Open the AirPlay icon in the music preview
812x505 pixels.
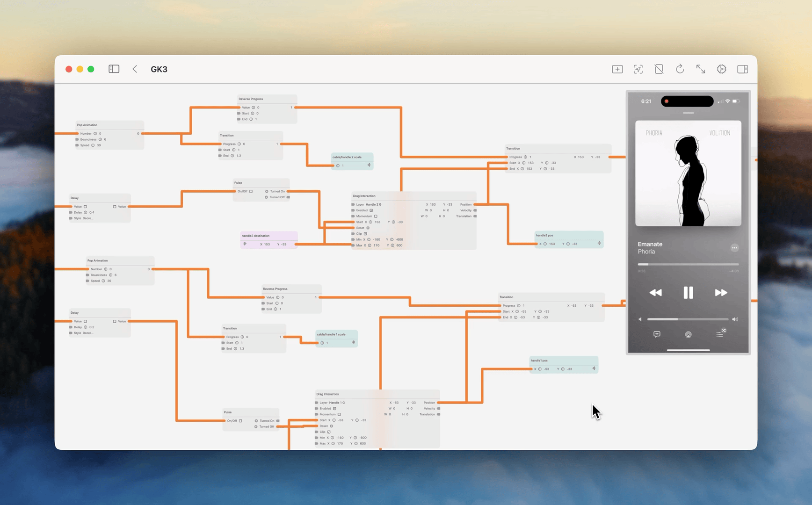[x=688, y=334]
